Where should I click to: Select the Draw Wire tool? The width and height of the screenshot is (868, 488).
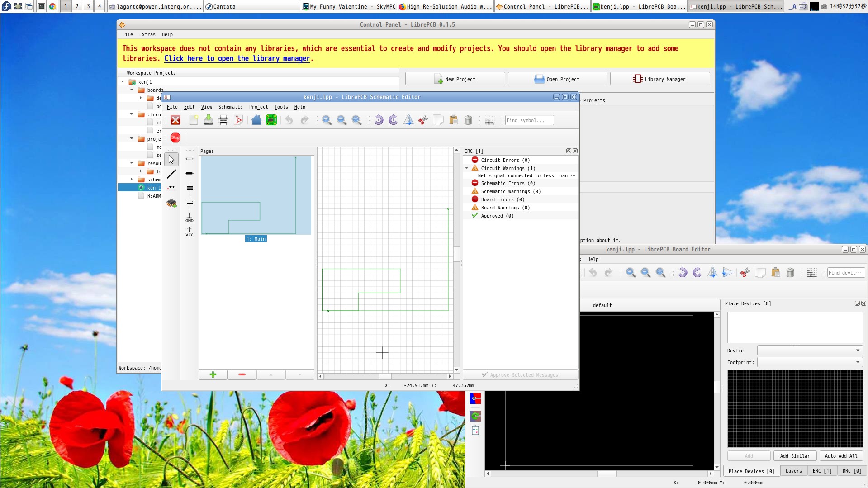(x=171, y=174)
